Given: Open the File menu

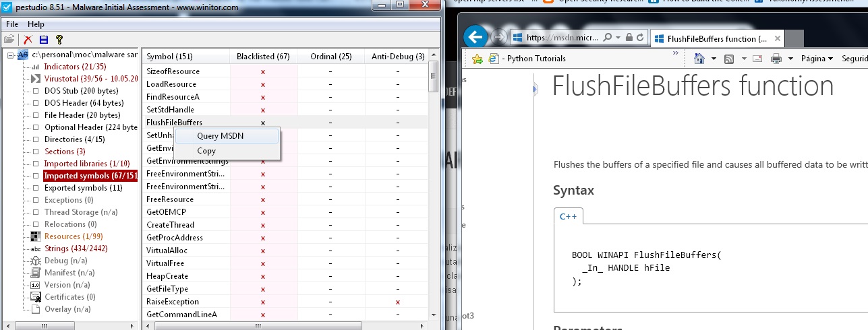Looking at the screenshot, I should pyautogui.click(x=12, y=24).
